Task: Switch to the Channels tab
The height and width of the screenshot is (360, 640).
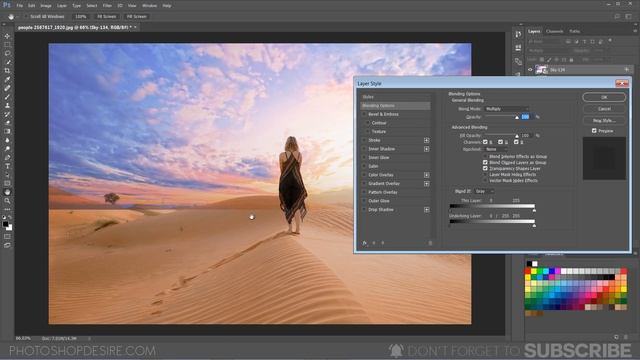Action: pos(554,31)
